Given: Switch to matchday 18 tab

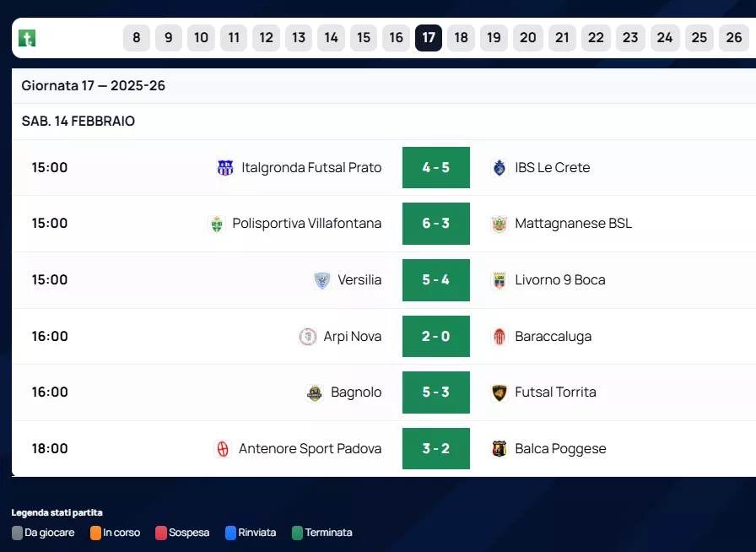Looking at the screenshot, I should click(x=461, y=38).
